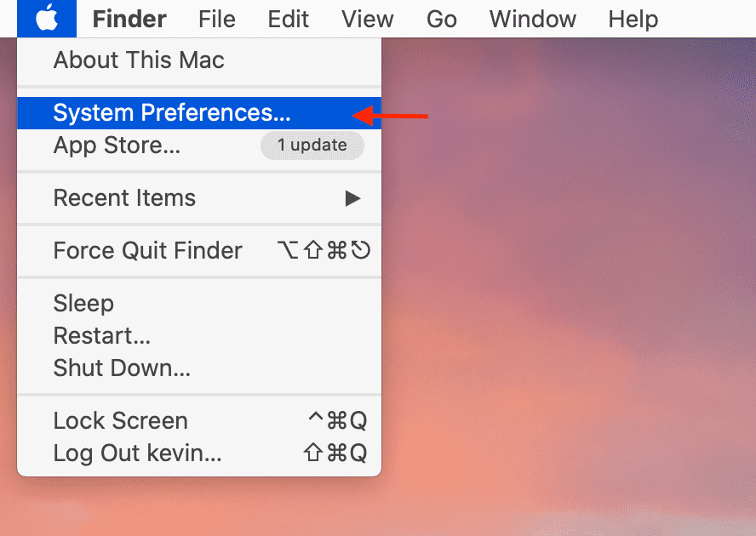
Task: Choose Restart from the menu
Action: pos(199,335)
